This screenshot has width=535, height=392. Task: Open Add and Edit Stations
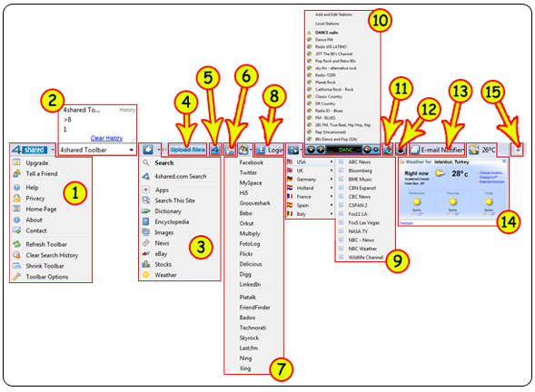coord(333,15)
